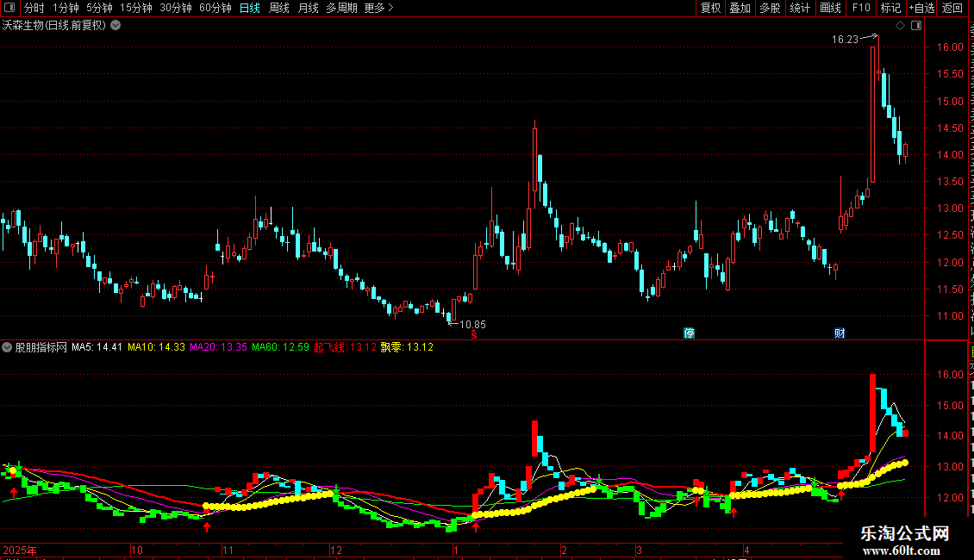Select the 15分钟 period

tap(136, 8)
